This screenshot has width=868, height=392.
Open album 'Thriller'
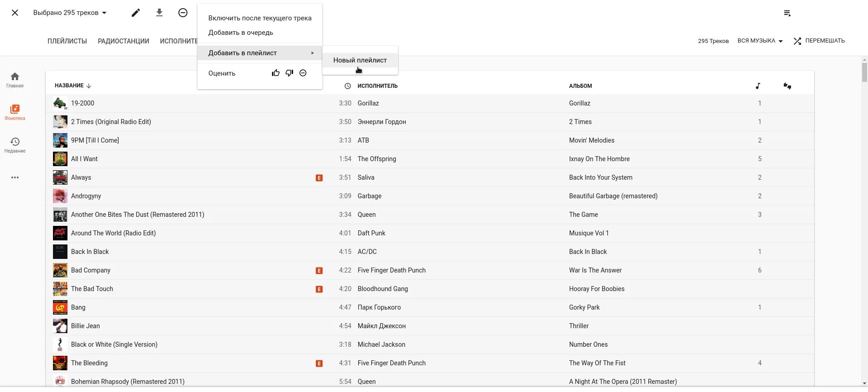pyautogui.click(x=579, y=326)
